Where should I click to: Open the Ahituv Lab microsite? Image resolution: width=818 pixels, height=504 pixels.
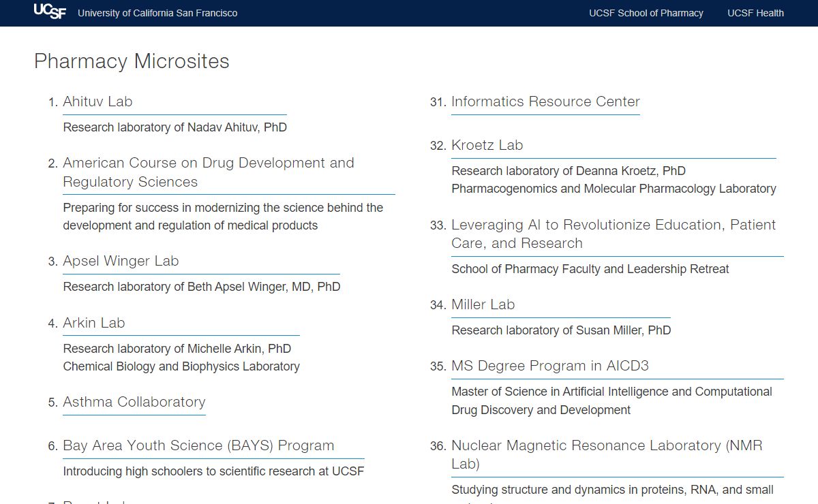tap(97, 101)
